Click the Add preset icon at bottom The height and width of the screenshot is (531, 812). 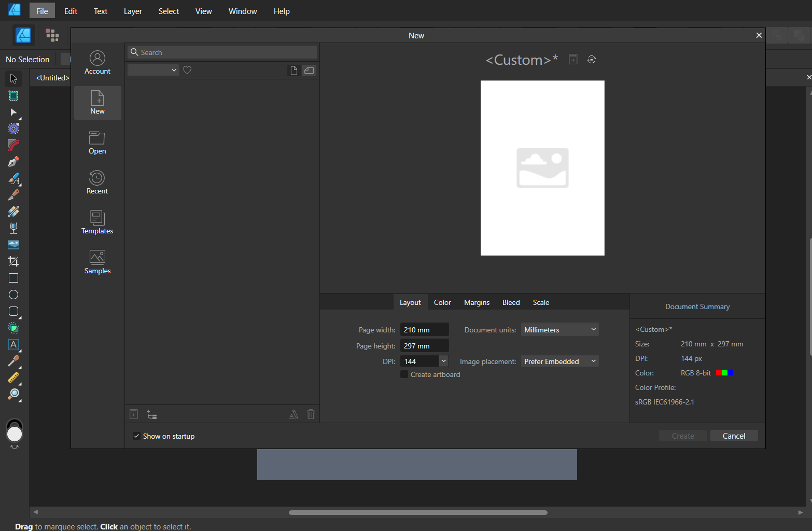pyautogui.click(x=134, y=414)
